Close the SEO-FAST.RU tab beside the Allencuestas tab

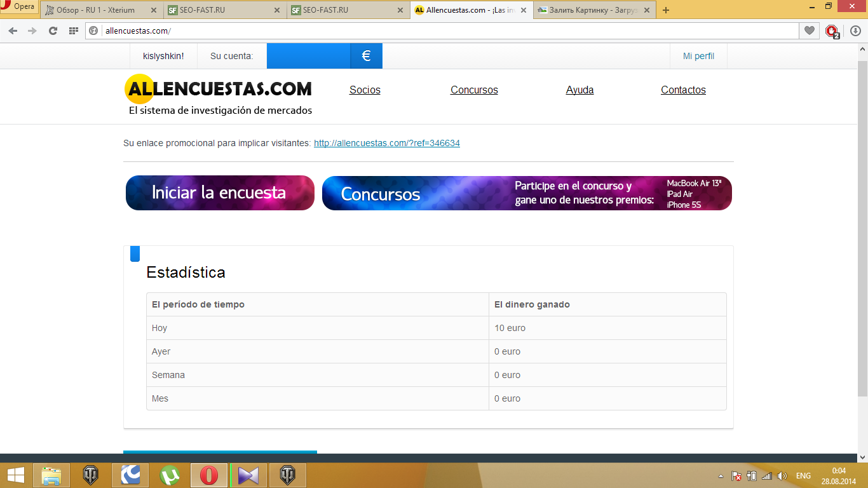[x=400, y=10]
